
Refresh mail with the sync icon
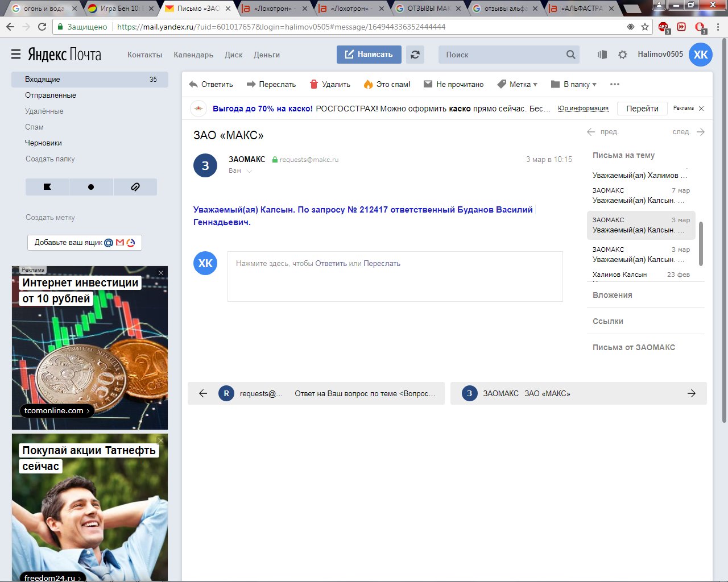[x=415, y=55]
